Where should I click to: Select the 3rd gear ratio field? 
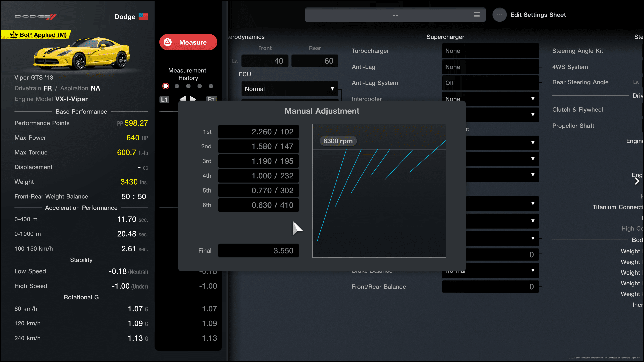coord(258,161)
